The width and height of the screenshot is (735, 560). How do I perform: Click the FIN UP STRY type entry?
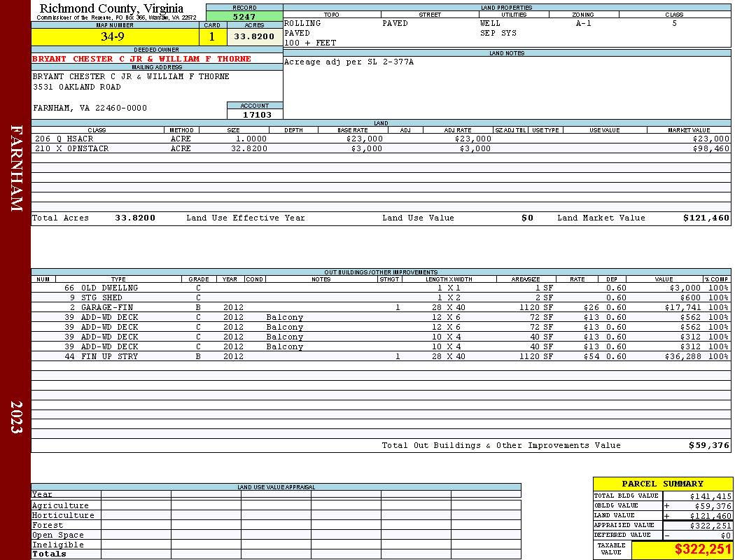point(110,356)
